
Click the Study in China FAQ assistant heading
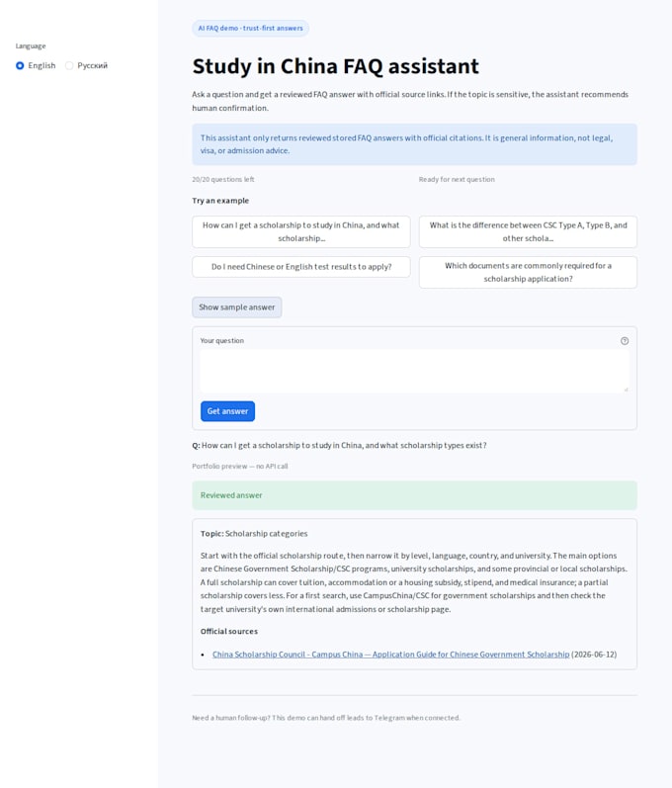coord(335,66)
